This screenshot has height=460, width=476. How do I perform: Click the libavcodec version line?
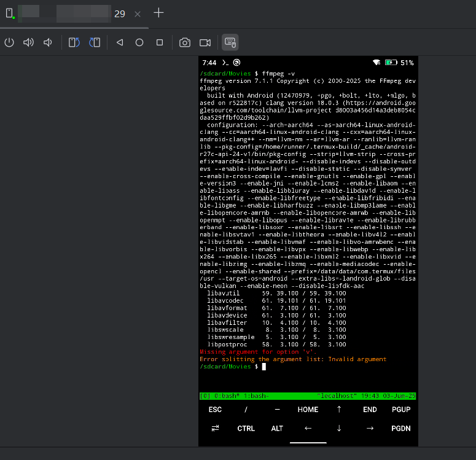276,300
